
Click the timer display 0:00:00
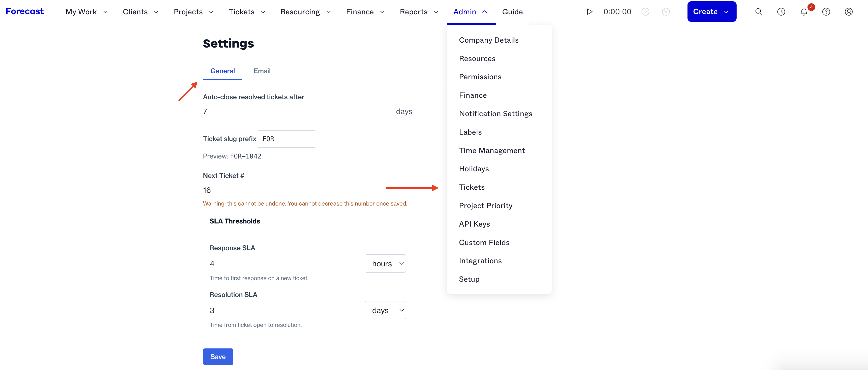(x=617, y=12)
